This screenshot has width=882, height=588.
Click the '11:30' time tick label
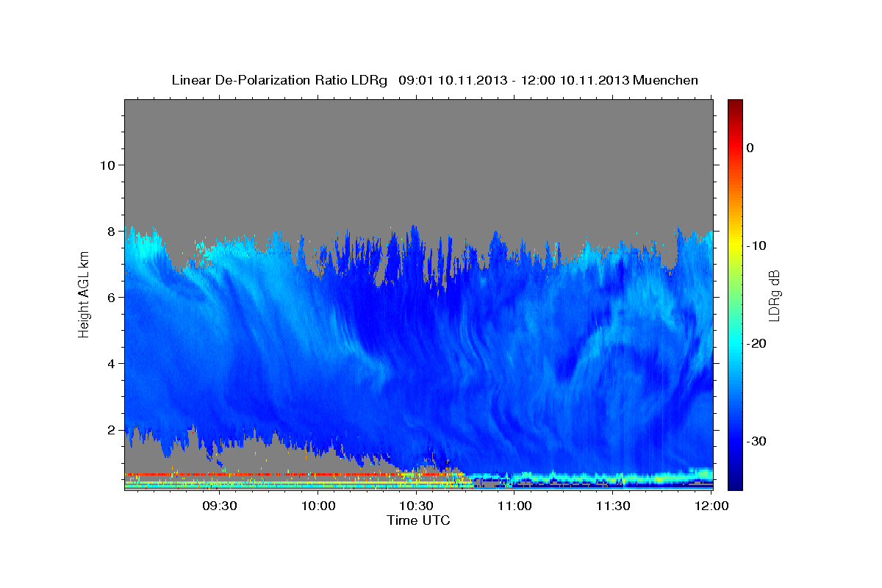tap(612, 506)
